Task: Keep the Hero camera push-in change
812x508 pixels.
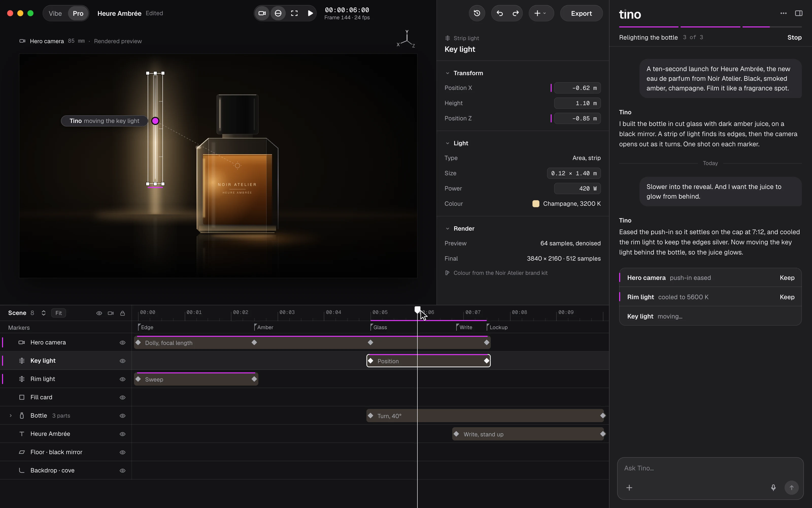Action: (787, 278)
